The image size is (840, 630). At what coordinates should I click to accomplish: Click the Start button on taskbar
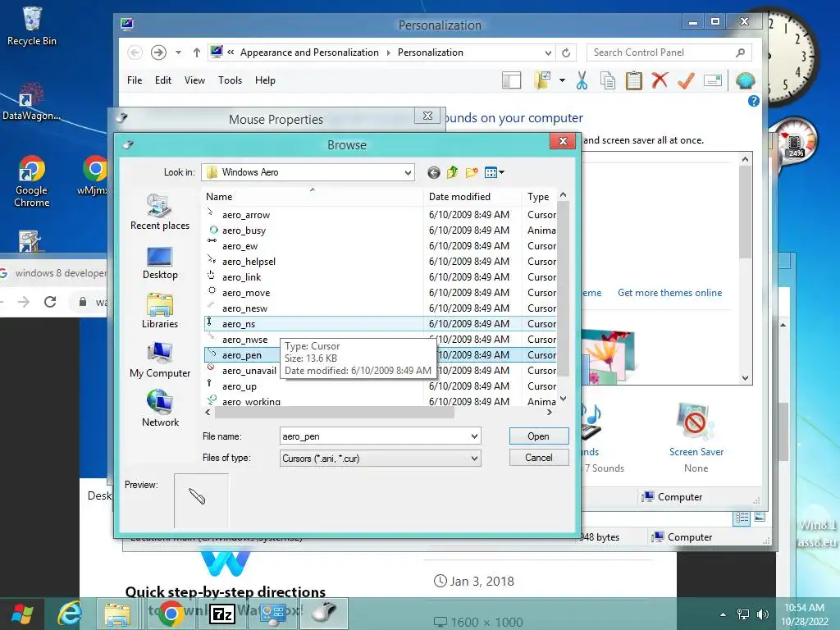tap(22, 614)
